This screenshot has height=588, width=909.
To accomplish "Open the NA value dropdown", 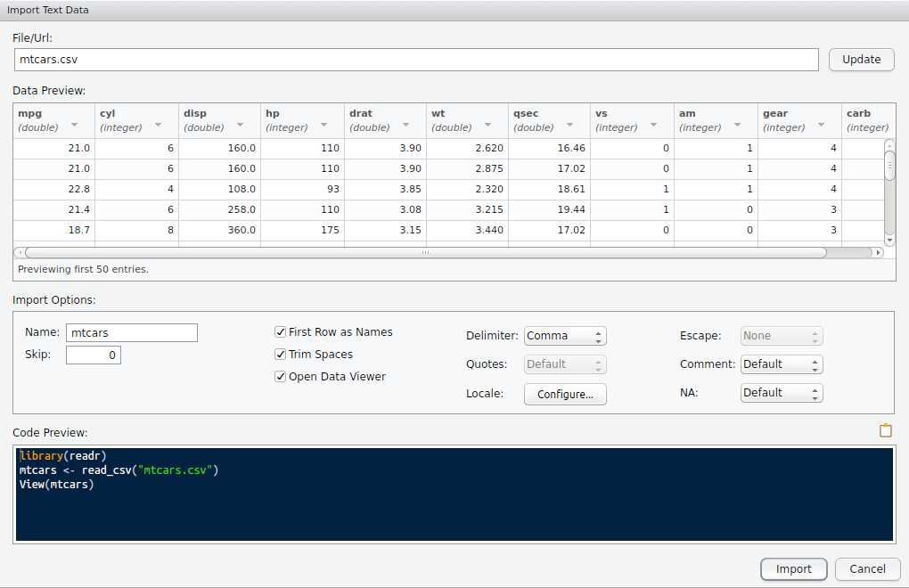I will click(782, 393).
